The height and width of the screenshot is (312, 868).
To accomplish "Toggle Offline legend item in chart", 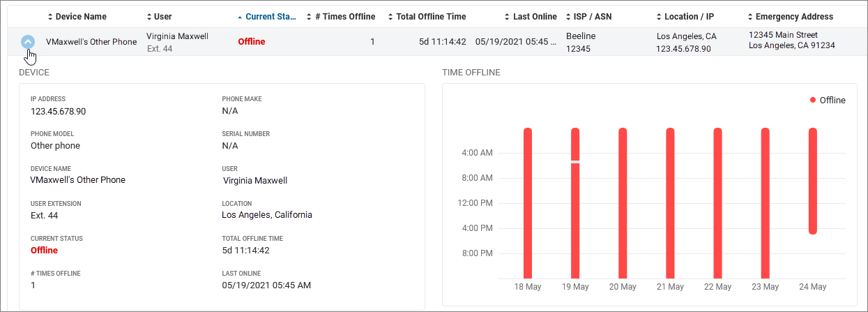I will (828, 101).
